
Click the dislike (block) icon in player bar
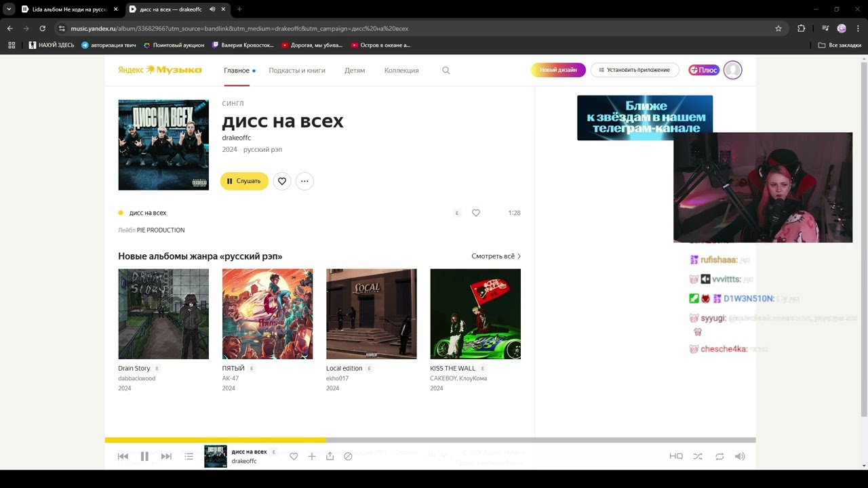348,456
